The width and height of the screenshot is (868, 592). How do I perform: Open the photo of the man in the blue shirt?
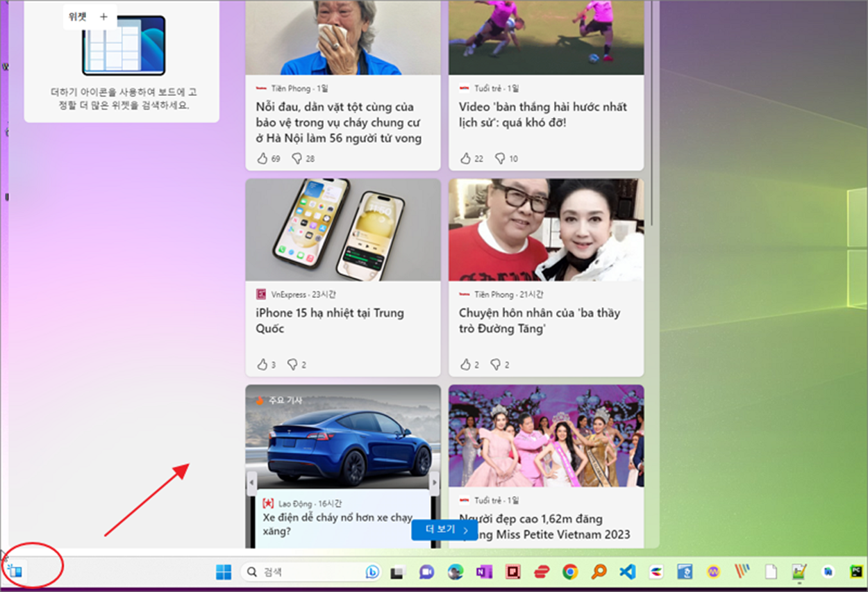click(x=343, y=37)
